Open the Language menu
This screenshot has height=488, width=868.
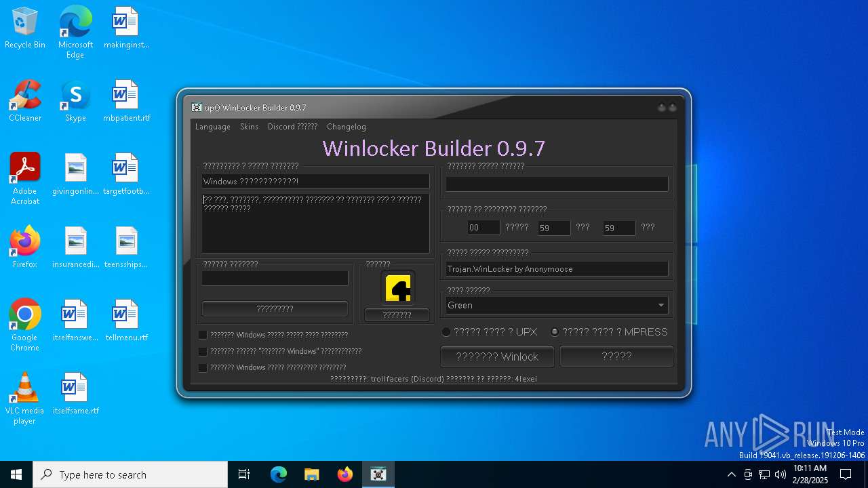(212, 127)
